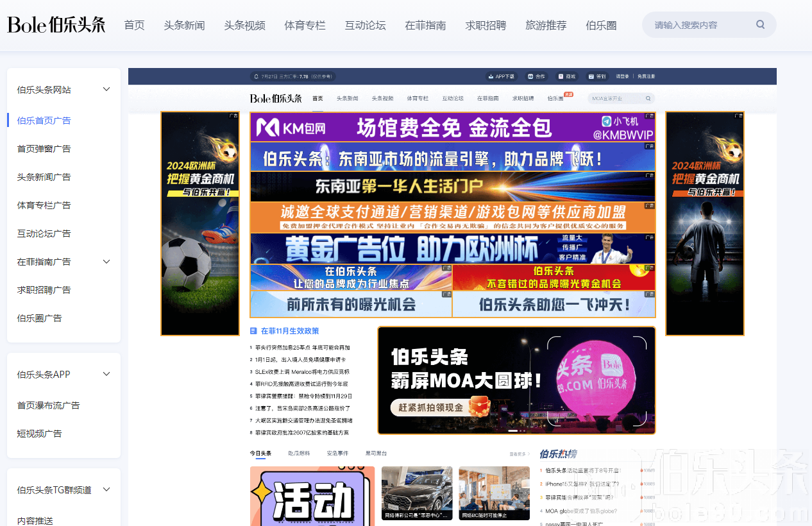The image size is (812, 526).
Task: Focus the 请输入搜索内容 search field
Action: pos(709,25)
